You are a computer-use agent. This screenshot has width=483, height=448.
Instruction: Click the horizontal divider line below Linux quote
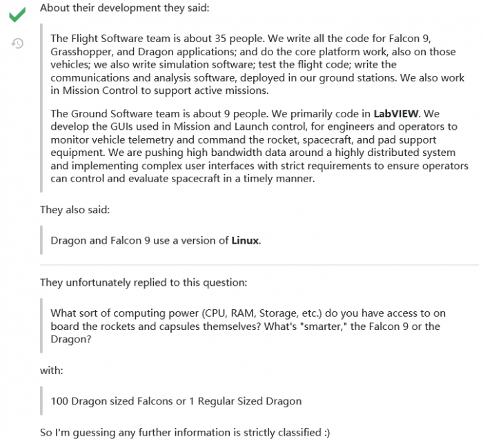tap(259, 264)
